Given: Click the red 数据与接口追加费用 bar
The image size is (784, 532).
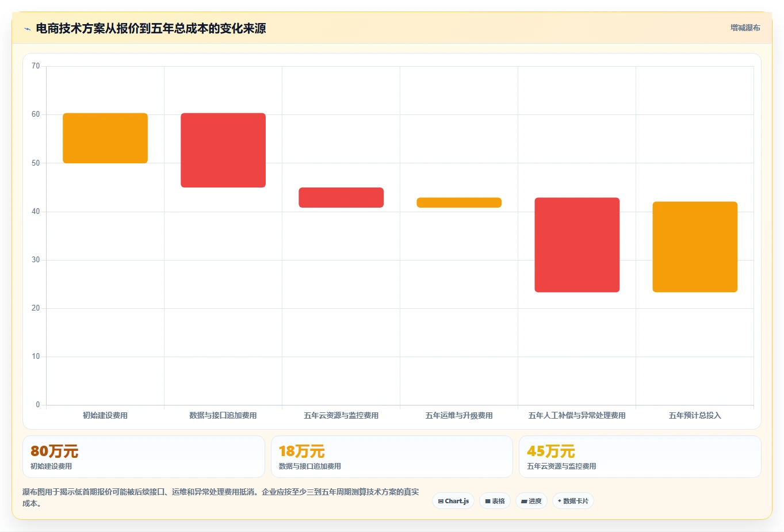Looking at the screenshot, I should click(x=223, y=150).
